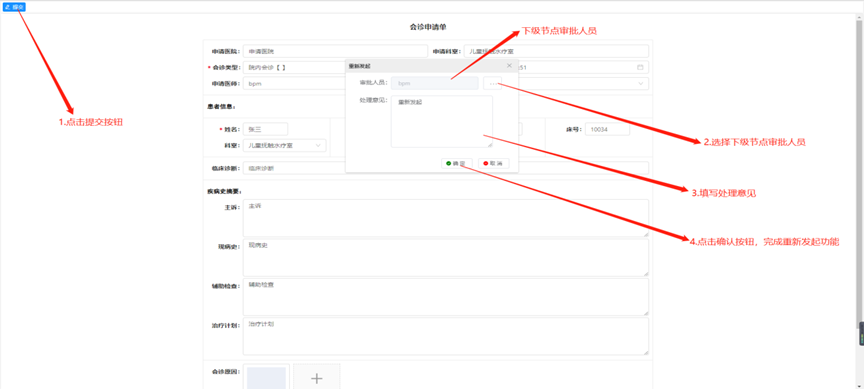Open the patient 科室 dropdown
This screenshot has height=389, width=864.
tap(284, 145)
